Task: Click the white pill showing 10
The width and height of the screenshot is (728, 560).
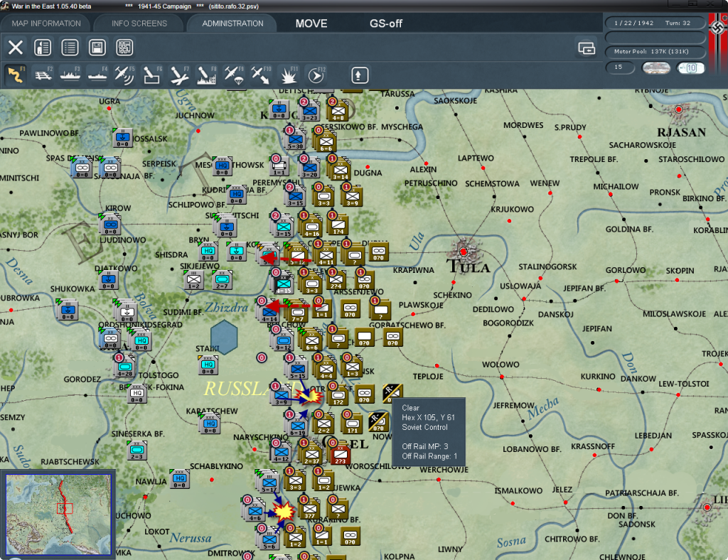Action: click(690, 68)
